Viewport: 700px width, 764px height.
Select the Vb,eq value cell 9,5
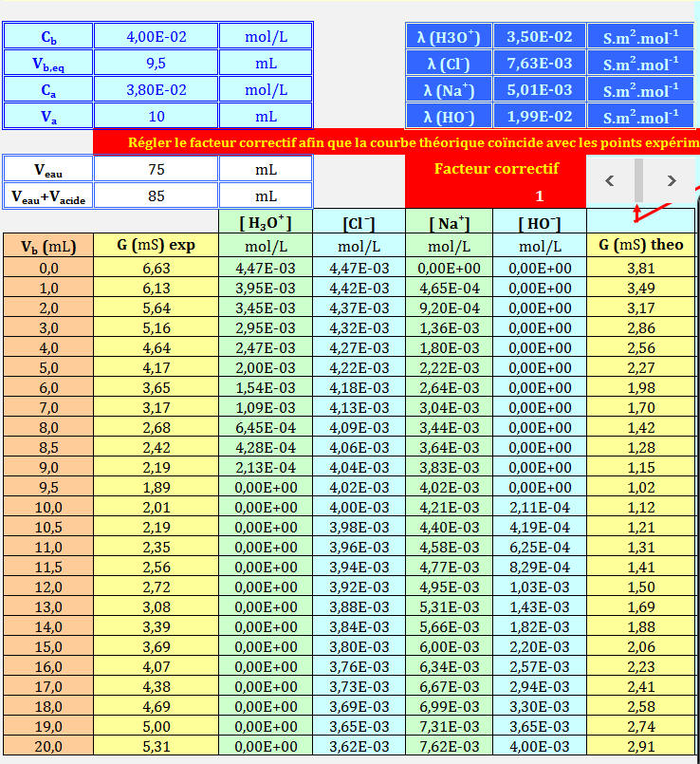[x=156, y=64]
